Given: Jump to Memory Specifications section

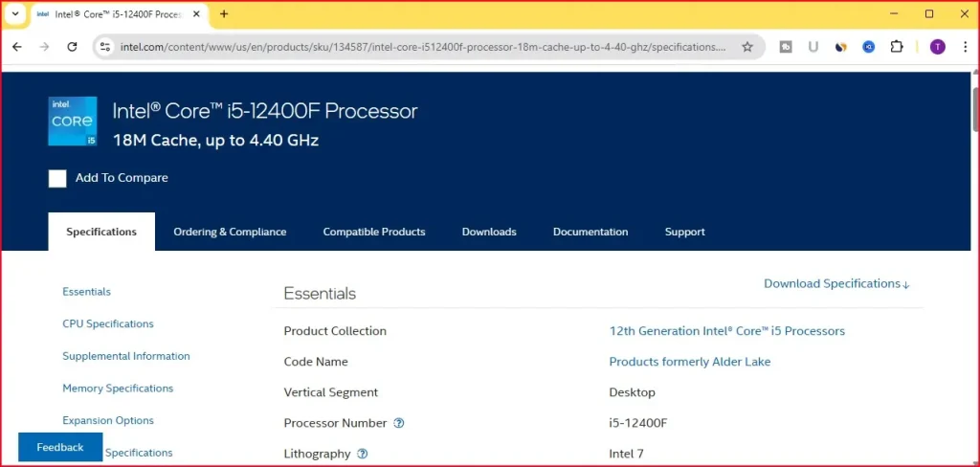Looking at the screenshot, I should pos(118,389).
